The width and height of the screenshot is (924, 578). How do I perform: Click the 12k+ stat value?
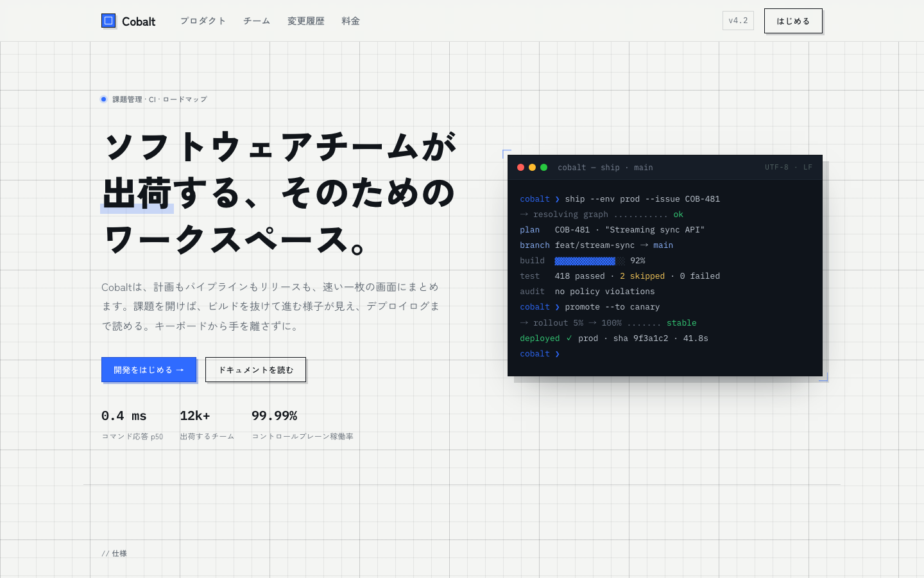[195, 416]
